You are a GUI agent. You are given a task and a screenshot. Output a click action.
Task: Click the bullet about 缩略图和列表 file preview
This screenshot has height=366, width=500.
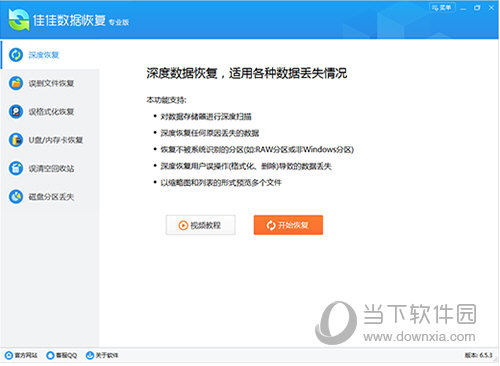coord(221,182)
